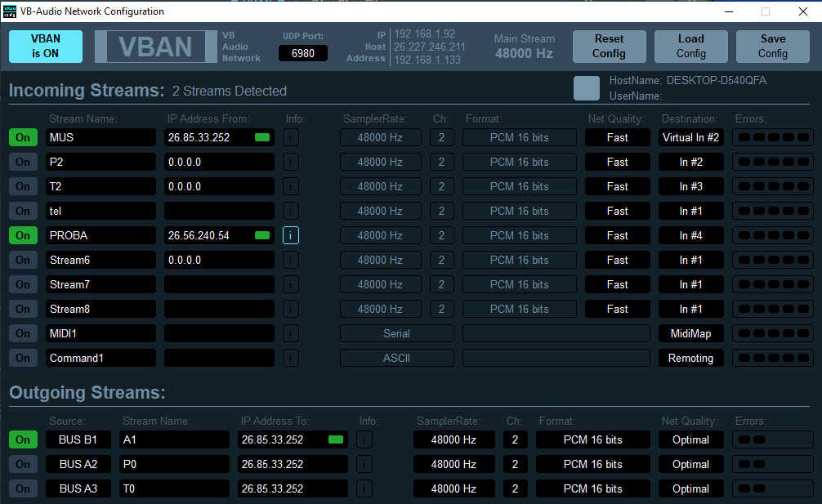This screenshot has width=822, height=504.
Task: Click the square button beside HostName
Action: (587, 88)
